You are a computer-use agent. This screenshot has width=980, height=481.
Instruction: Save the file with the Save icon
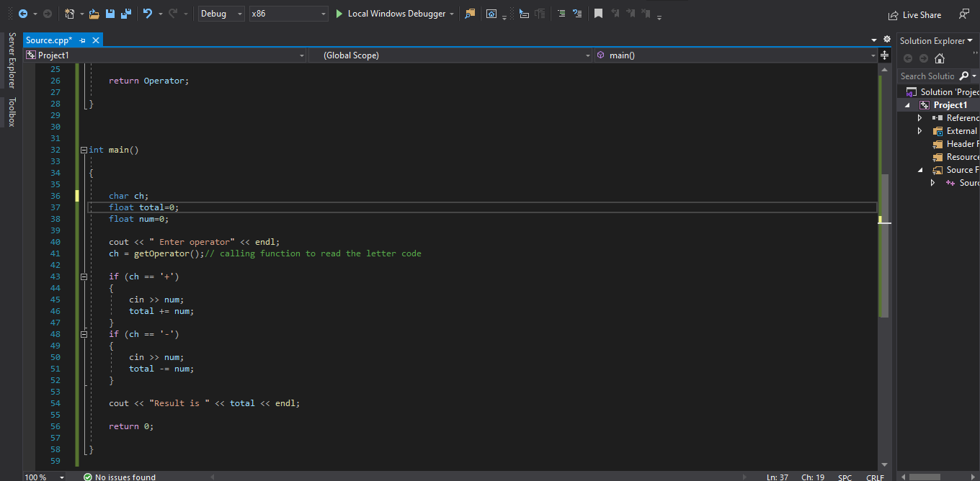[x=110, y=14]
